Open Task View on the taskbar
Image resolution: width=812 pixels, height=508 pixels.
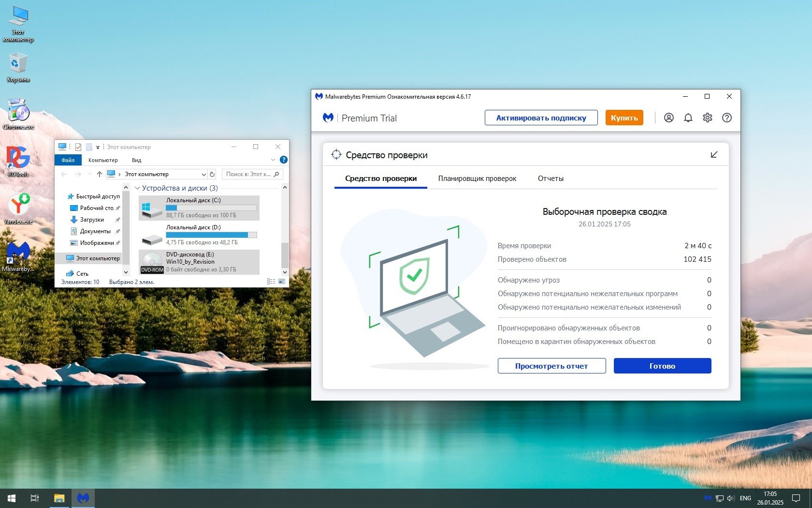click(35, 498)
